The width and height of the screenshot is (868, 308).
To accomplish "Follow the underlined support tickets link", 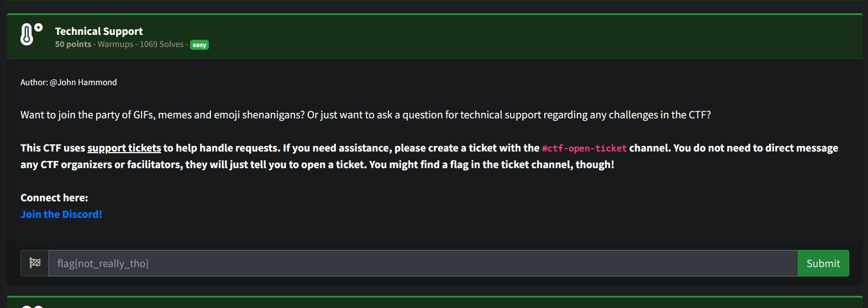I will 124,148.
